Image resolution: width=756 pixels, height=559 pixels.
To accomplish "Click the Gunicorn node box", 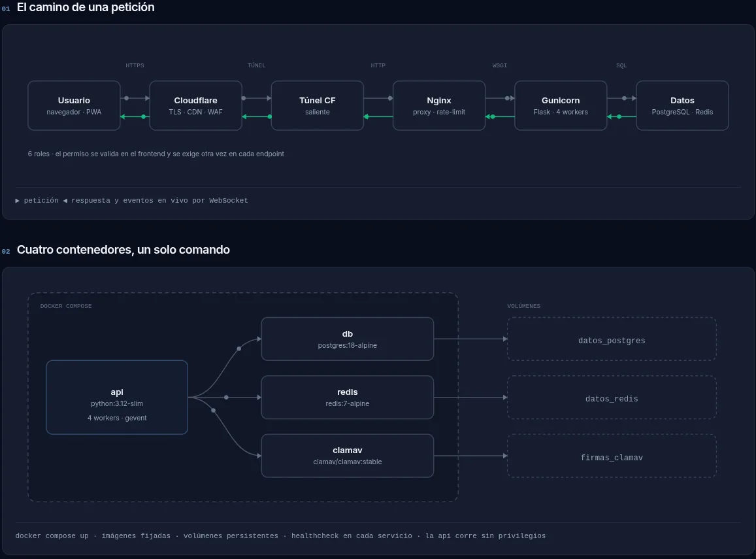I will click(x=561, y=106).
